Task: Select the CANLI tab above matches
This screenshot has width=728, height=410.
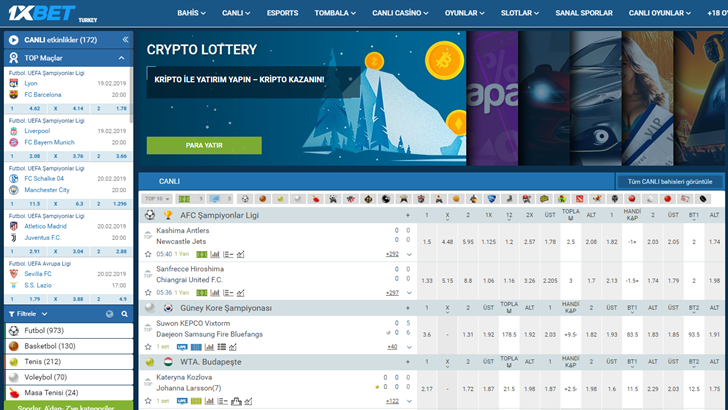Action: [x=169, y=181]
